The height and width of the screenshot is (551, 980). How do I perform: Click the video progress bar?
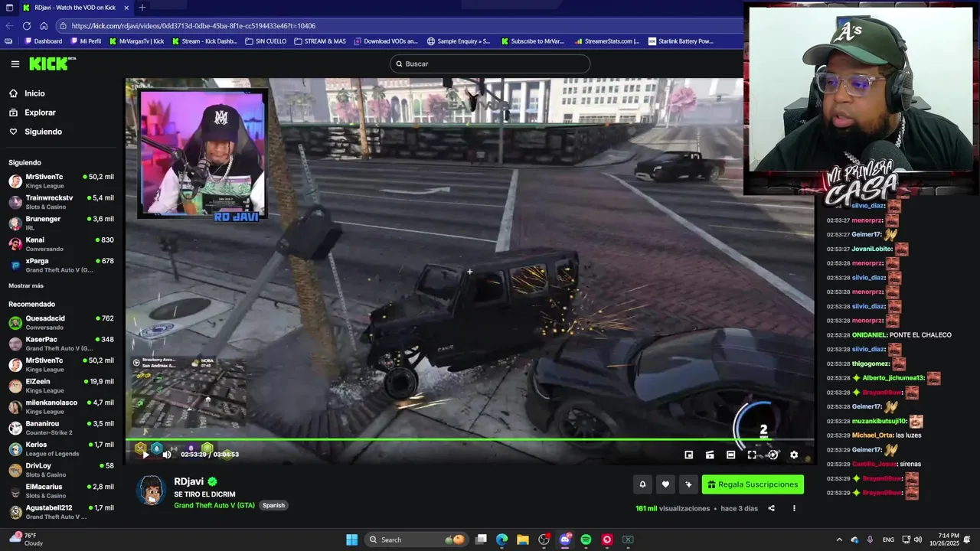tap(470, 439)
